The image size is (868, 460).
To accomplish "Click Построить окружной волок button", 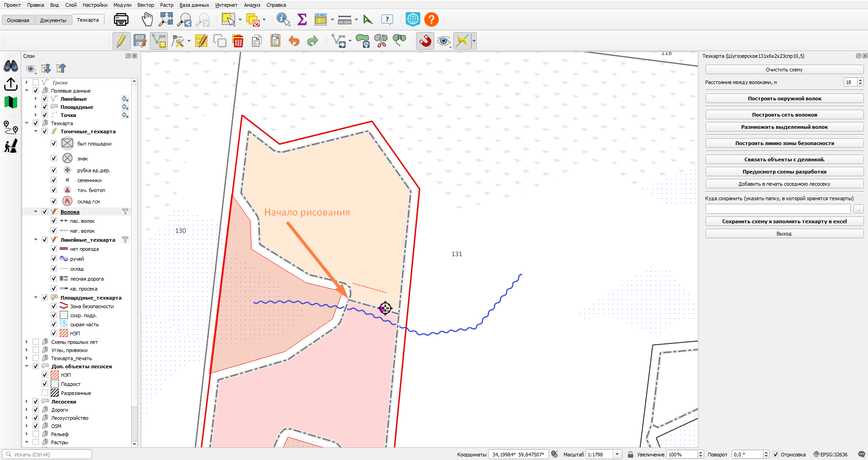I will click(x=784, y=99).
